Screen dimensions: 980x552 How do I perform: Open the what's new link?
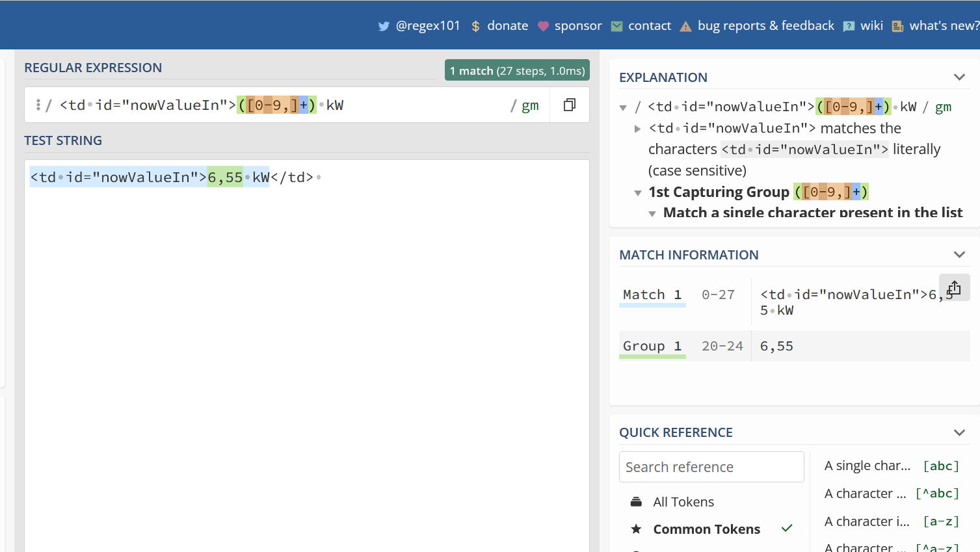point(943,26)
